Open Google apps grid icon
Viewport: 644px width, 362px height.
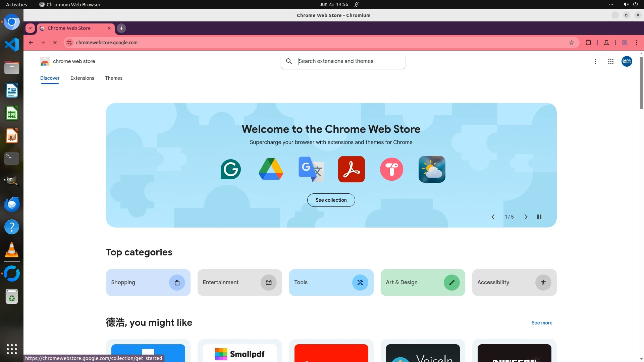(x=610, y=61)
